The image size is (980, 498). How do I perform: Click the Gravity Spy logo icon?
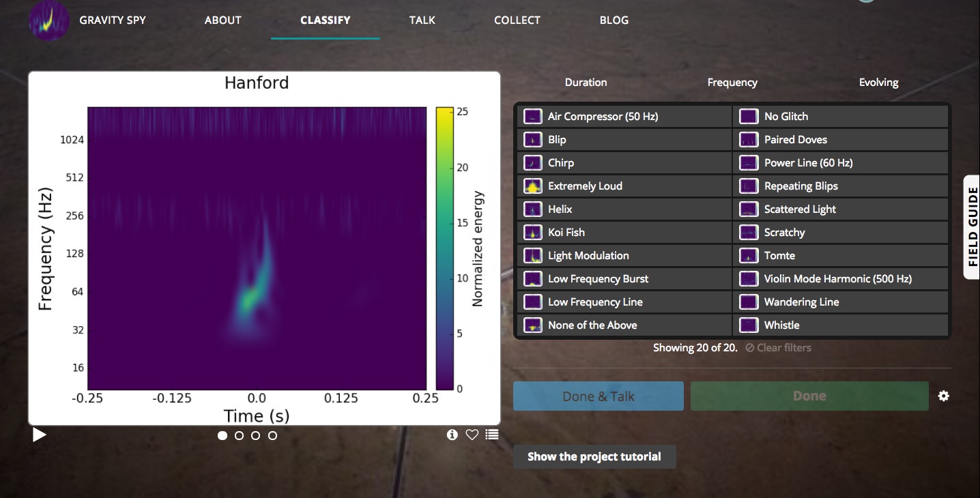(48, 20)
